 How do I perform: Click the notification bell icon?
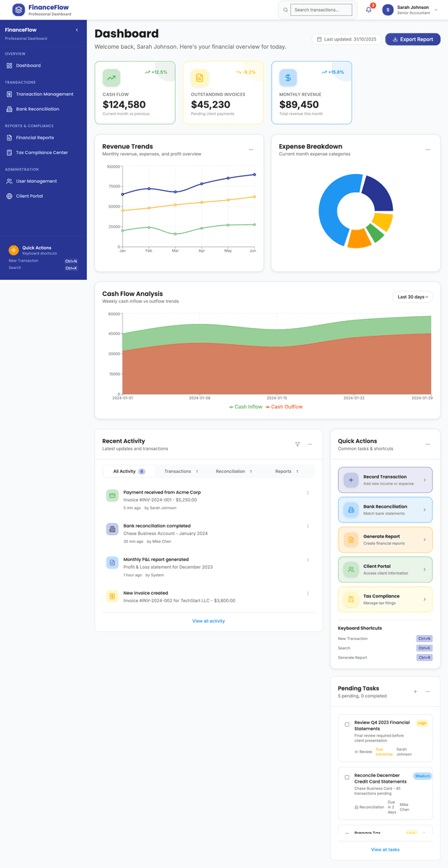tap(369, 10)
